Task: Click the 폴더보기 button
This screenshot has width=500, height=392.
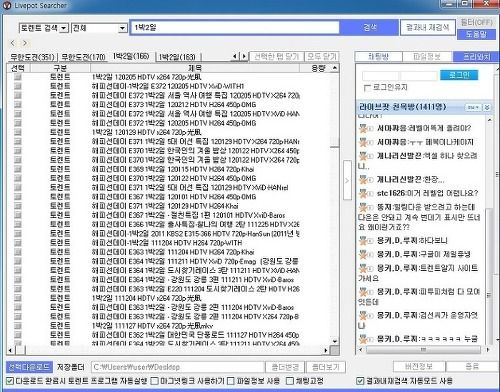Action: [x=326, y=367]
